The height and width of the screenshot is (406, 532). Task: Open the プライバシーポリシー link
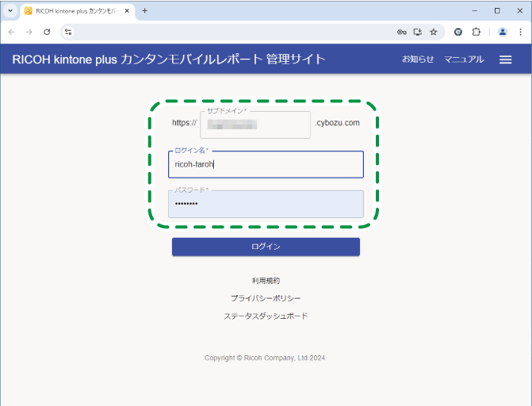tap(266, 298)
